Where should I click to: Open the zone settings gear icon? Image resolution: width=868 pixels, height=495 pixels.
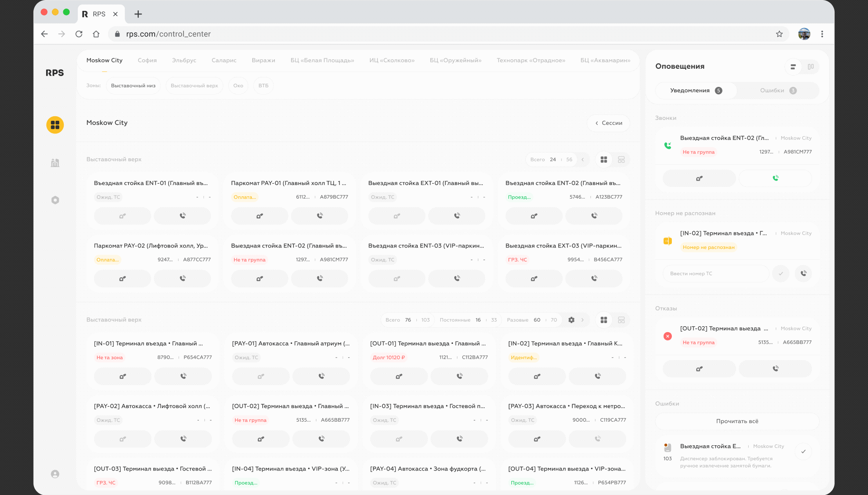tap(571, 320)
